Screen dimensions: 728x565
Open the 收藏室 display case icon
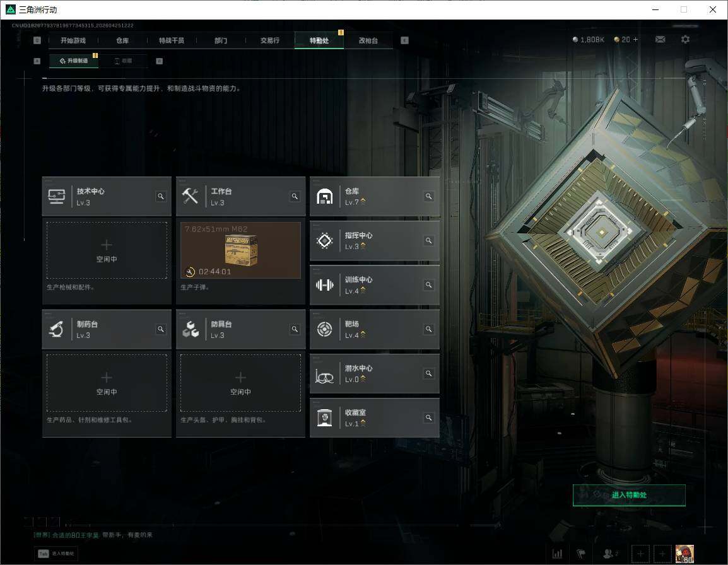pyautogui.click(x=324, y=418)
